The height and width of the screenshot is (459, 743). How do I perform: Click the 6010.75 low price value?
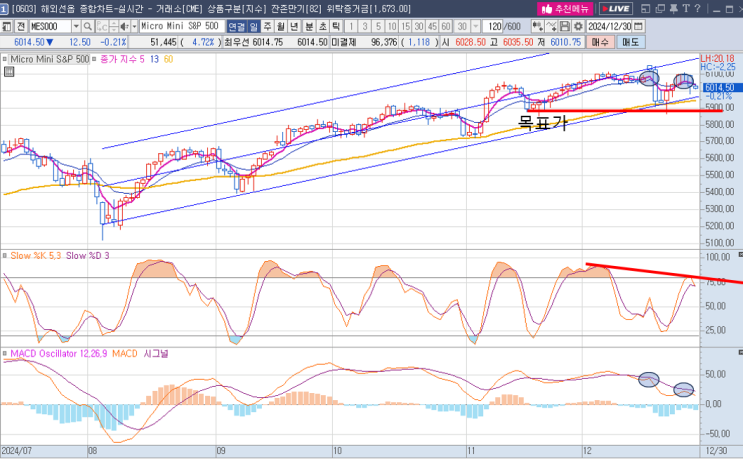tap(565, 42)
